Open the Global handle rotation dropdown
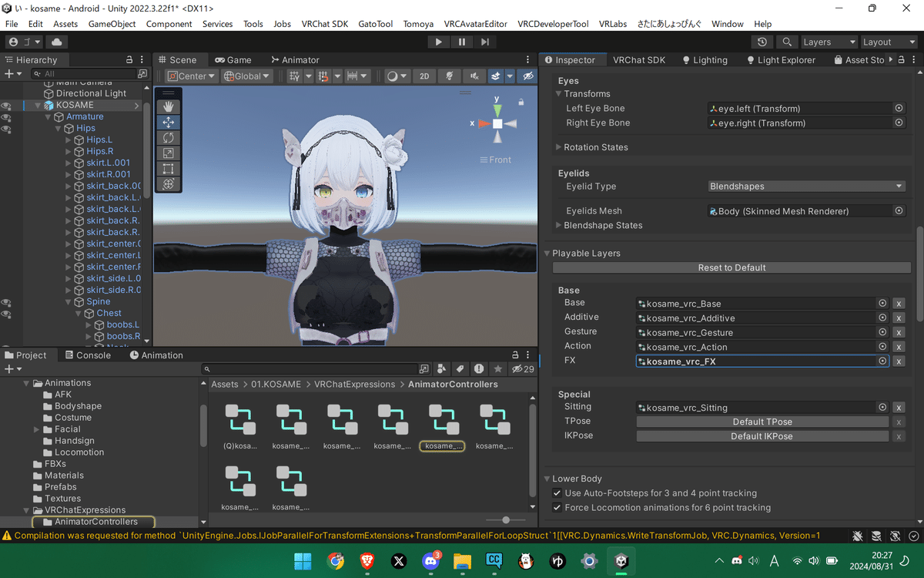This screenshot has width=924, height=578. click(x=246, y=76)
